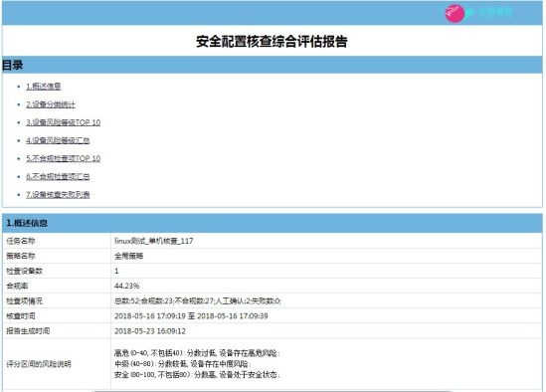This screenshot has width=546, height=392.
Task: Jump to 2.设备分类统计 section link
Action: point(51,104)
